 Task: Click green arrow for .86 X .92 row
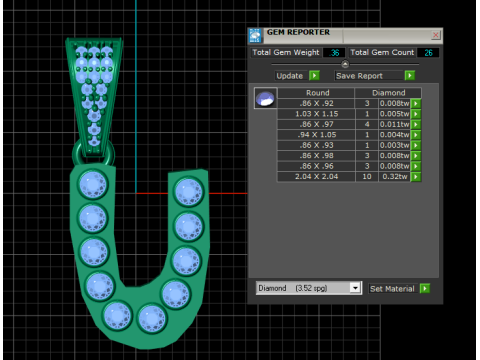[x=416, y=103]
